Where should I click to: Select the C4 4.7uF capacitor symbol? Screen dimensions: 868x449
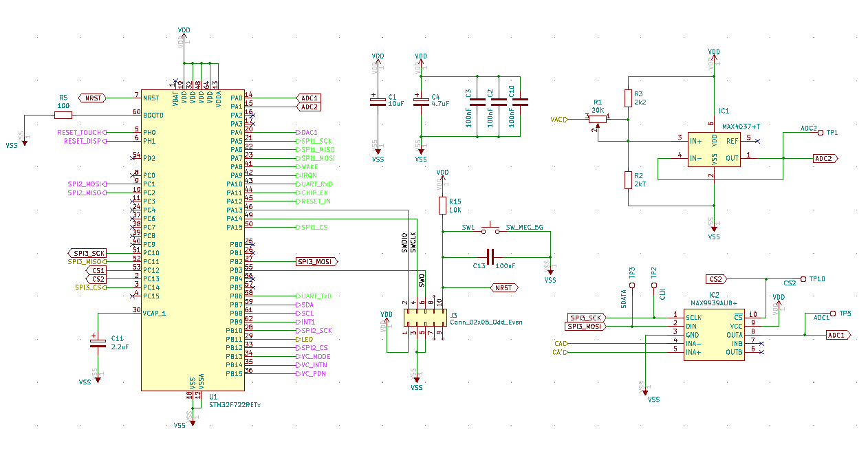coord(420,100)
